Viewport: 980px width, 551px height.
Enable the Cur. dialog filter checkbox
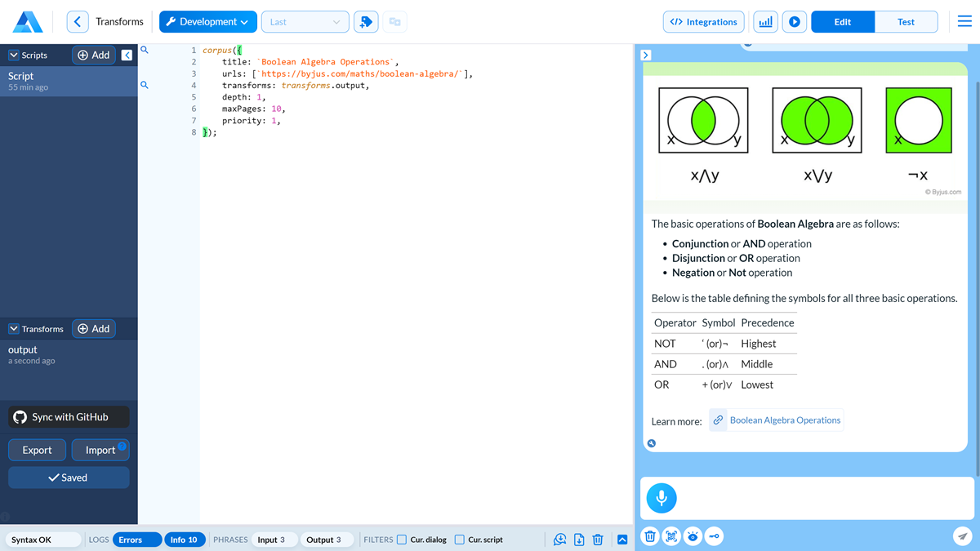pos(402,540)
